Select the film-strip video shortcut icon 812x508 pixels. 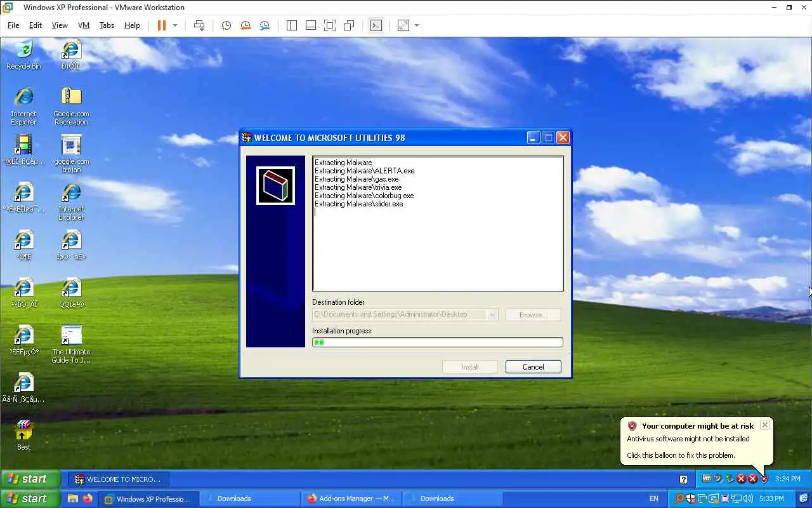(x=23, y=149)
